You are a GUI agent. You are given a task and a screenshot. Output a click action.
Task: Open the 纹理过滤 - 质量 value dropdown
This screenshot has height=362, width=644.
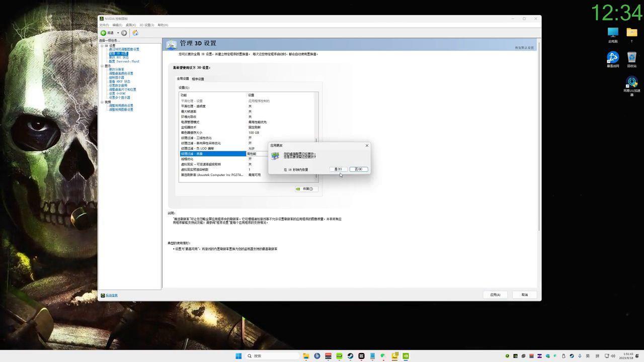(x=258, y=154)
